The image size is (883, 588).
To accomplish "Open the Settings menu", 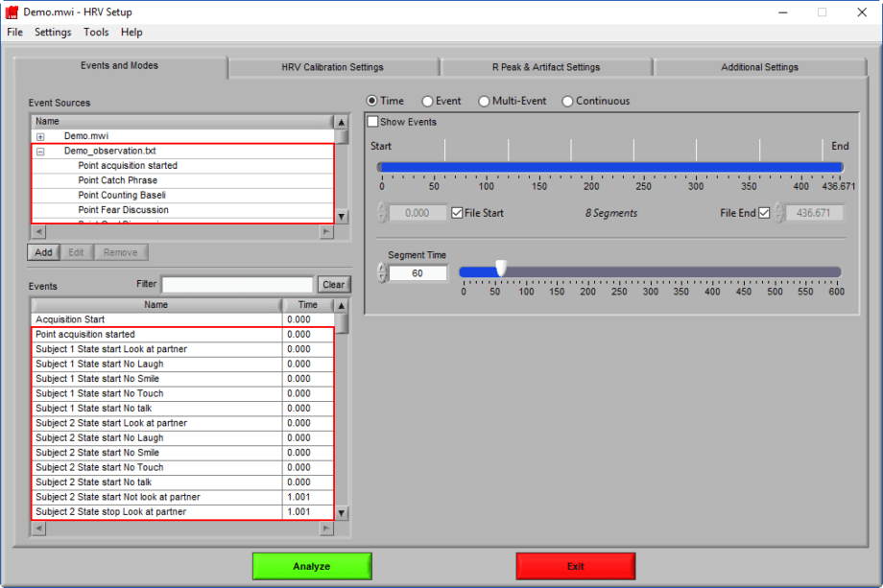I will pos(53,32).
